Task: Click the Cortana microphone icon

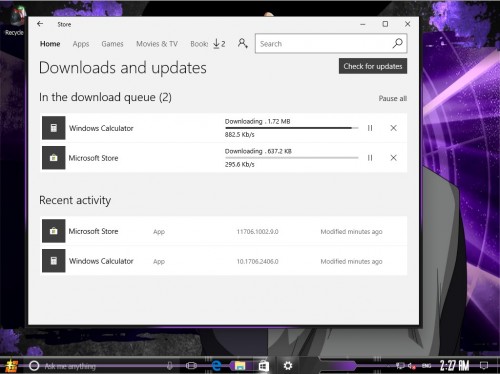Action: [x=170, y=366]
